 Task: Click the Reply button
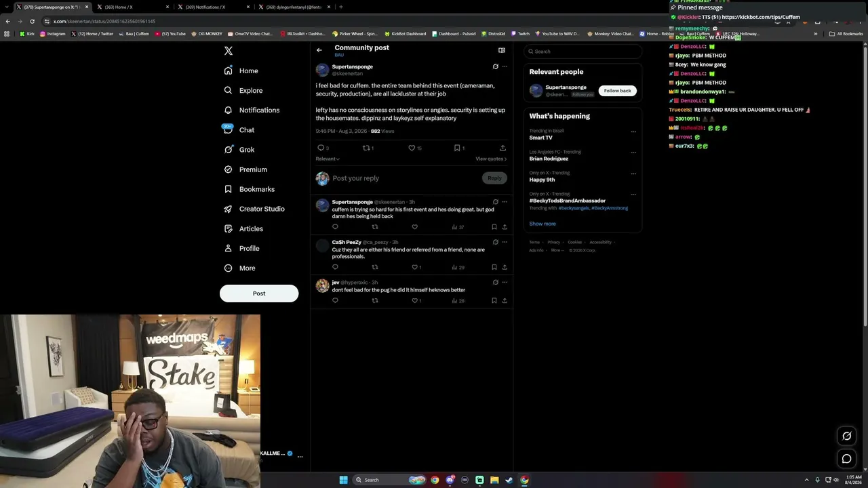tap(494, 178)
